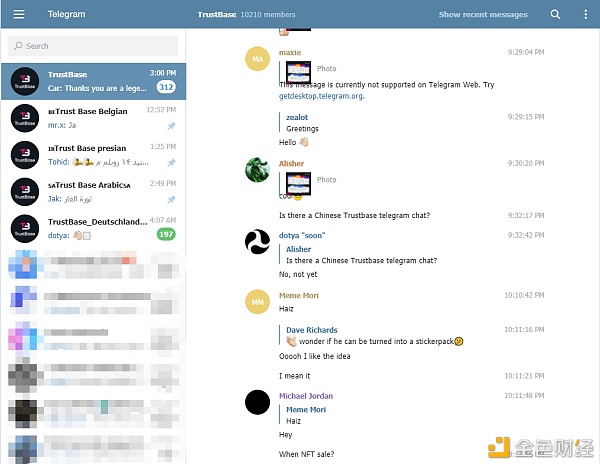Image resolution: width=600 pixels, height=464 pixels.
Task: Open Alisher's photo thumbnail
Action: 298,183
